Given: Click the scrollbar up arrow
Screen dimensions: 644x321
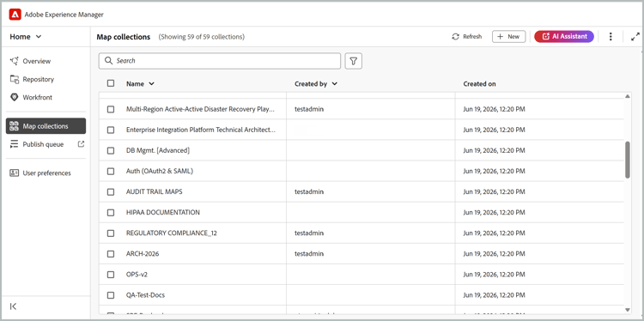Looking at the screenshot, I should pos(628,96).
